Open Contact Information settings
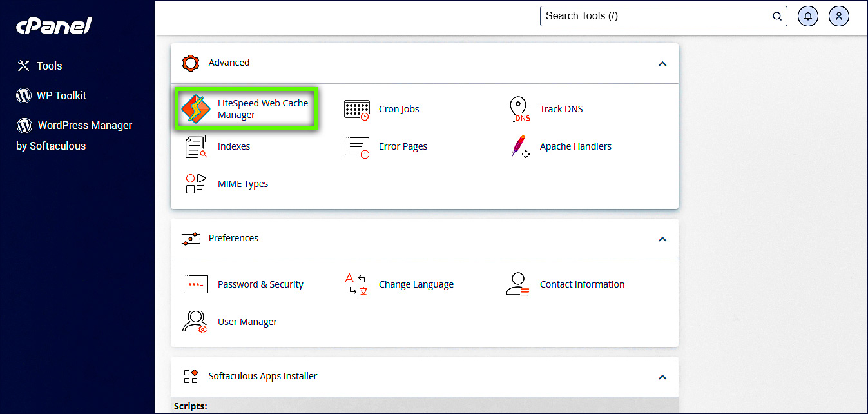This screenshot has width=868, height=414. [x=582, y=284]
